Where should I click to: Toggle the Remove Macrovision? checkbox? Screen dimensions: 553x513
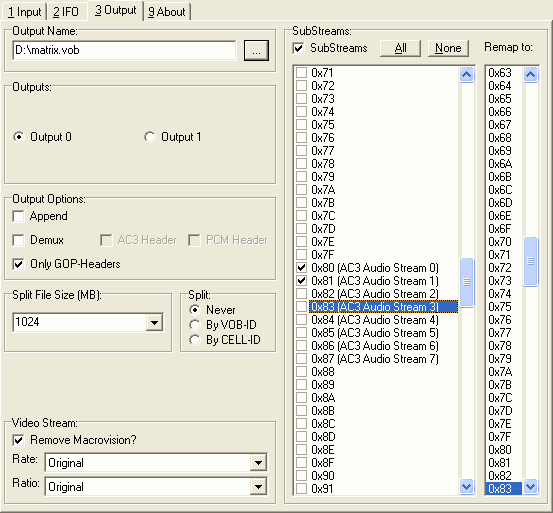[18, 440]
